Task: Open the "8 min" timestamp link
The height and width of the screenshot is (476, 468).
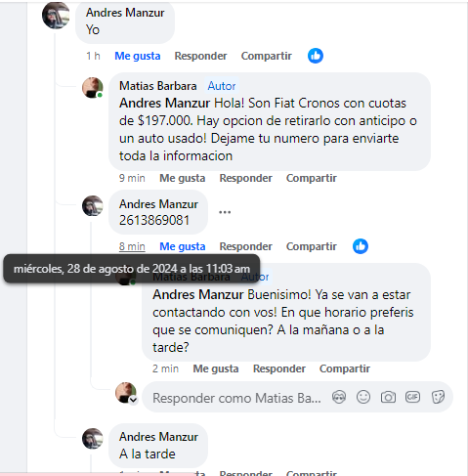Action: click(132, 246)
